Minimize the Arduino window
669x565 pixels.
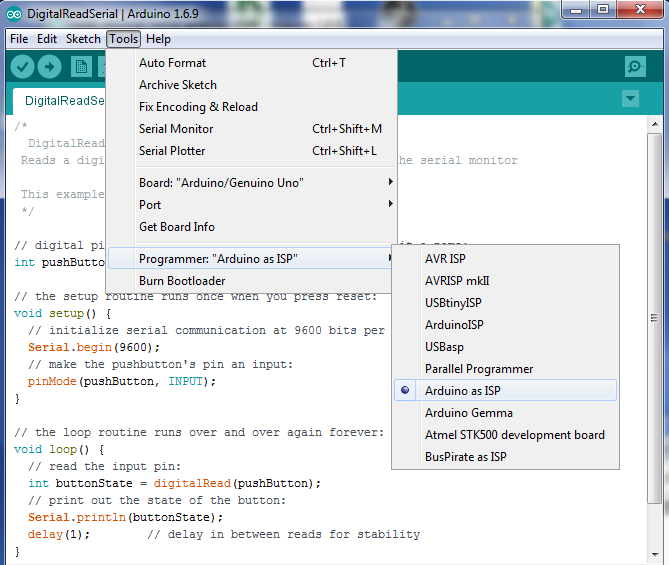point(576,9)
